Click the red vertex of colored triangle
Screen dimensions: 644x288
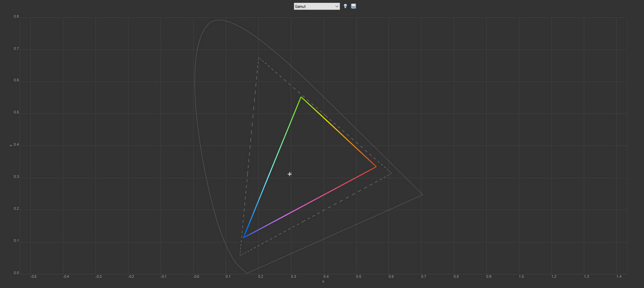[x=376, y=167]
